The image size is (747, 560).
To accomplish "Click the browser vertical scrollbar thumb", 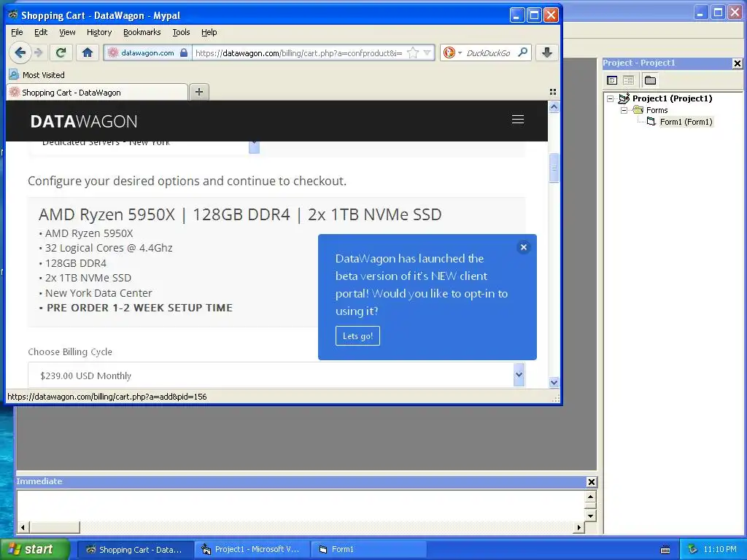I will 554,168.
